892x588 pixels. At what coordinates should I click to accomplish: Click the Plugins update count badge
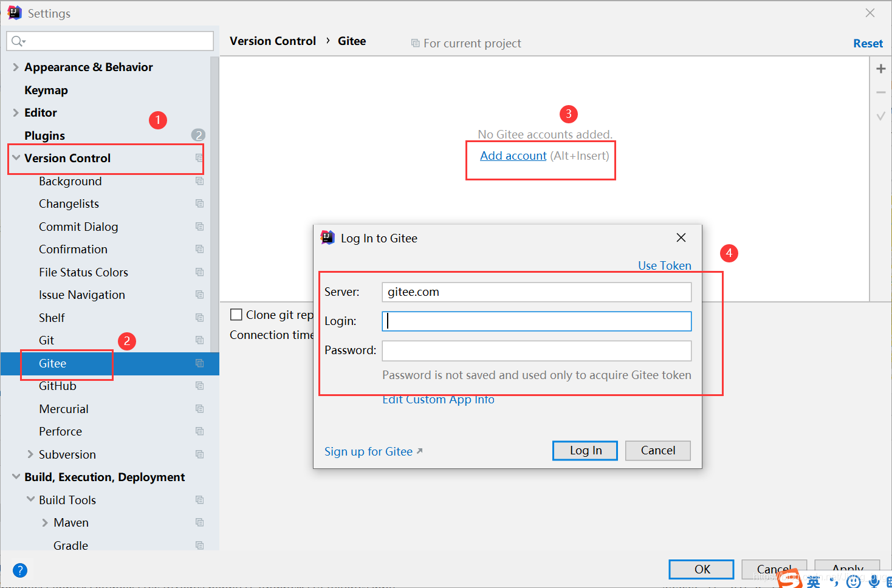(x=198, y=135)
